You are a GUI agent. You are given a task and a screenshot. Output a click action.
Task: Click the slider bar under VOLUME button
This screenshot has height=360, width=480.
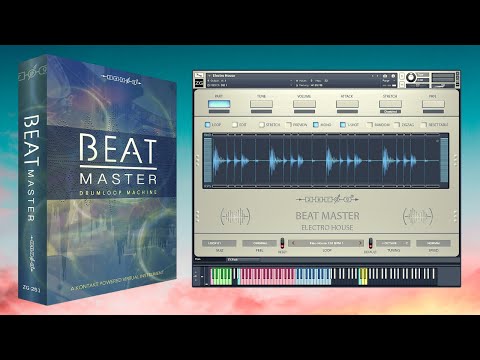pyautogui.click(x=304, y=111)
